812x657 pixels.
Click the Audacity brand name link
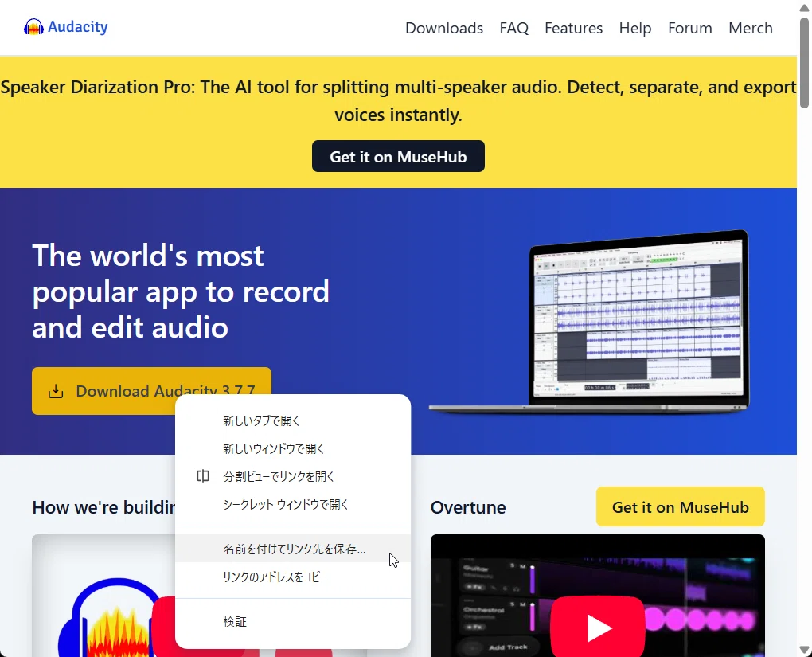pos(78,27)
